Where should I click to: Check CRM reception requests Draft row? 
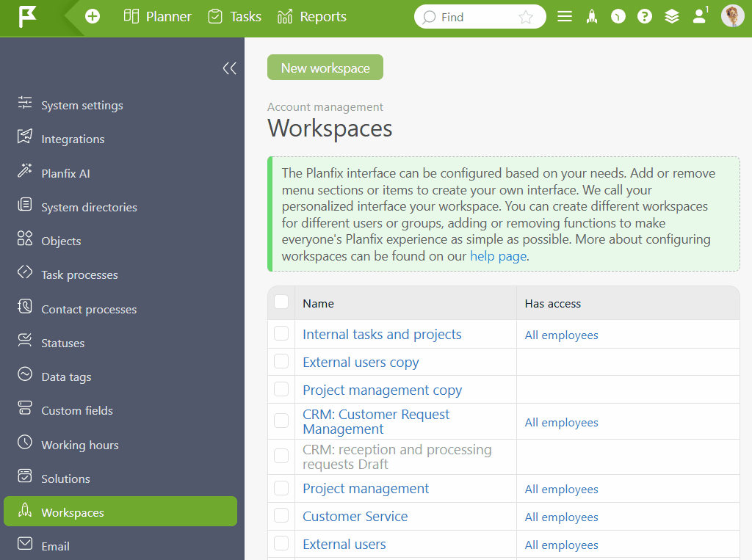pyautogui.click(x=281, y=456)
